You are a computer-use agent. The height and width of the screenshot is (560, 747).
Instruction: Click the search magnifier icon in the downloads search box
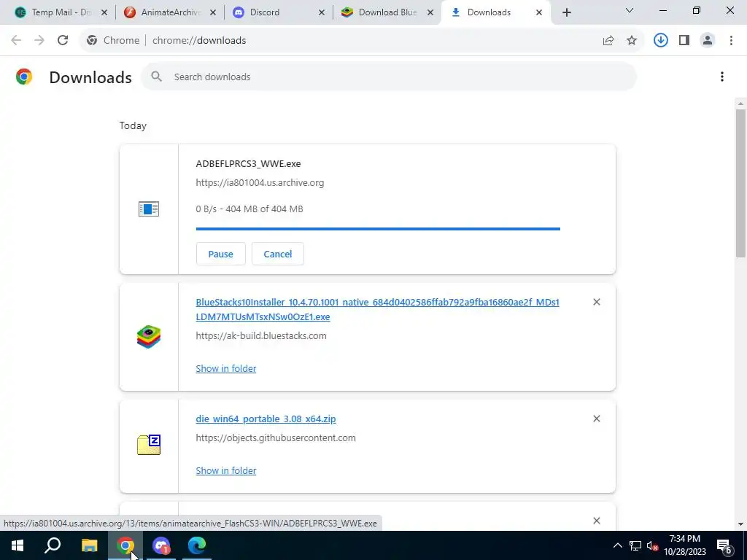click(156, 77)
